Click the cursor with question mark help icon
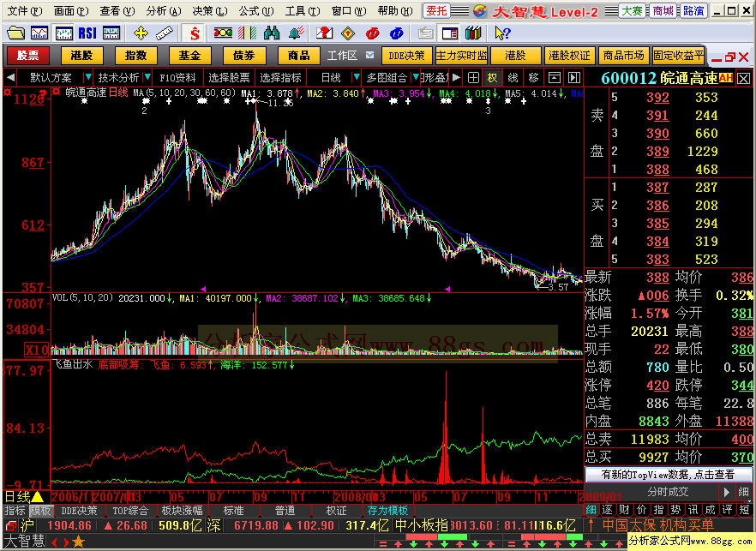Viewport: 756px width, 551px height. [x=502, y=33]
